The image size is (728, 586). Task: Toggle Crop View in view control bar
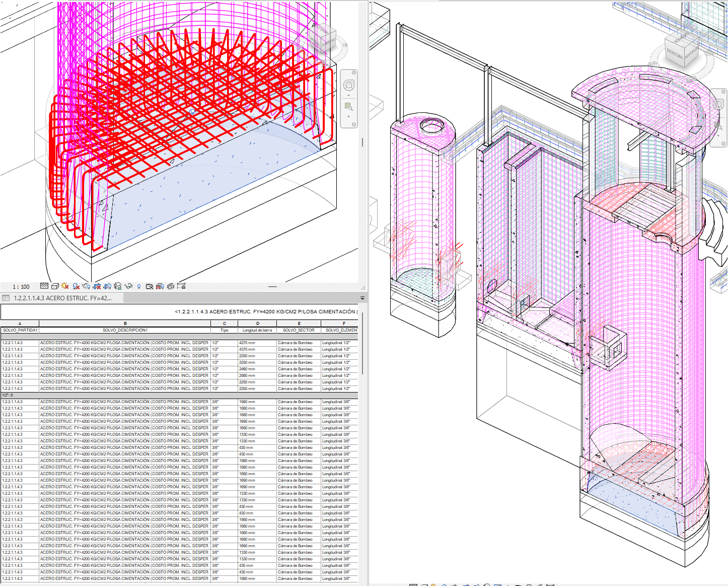click(x=97, y=286)
